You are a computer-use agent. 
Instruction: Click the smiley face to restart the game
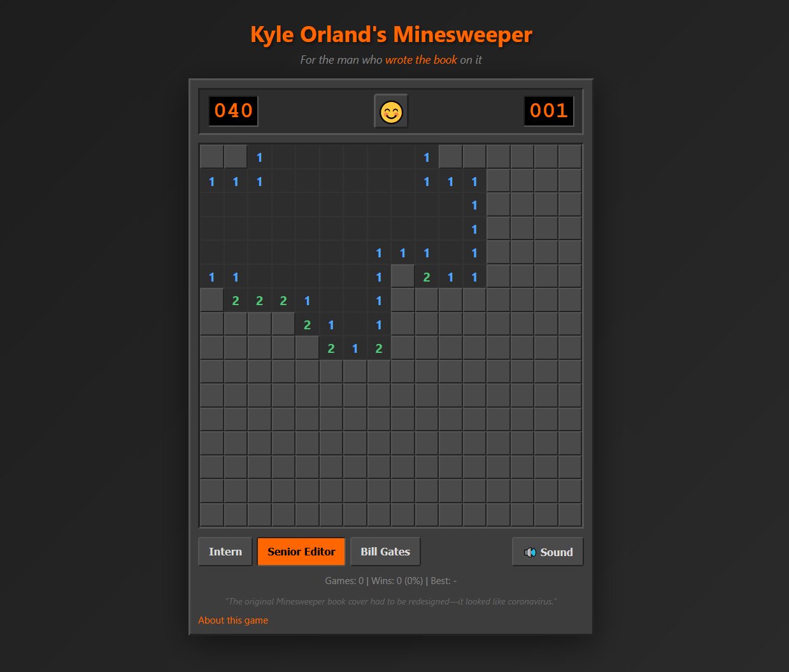[390, 110]
